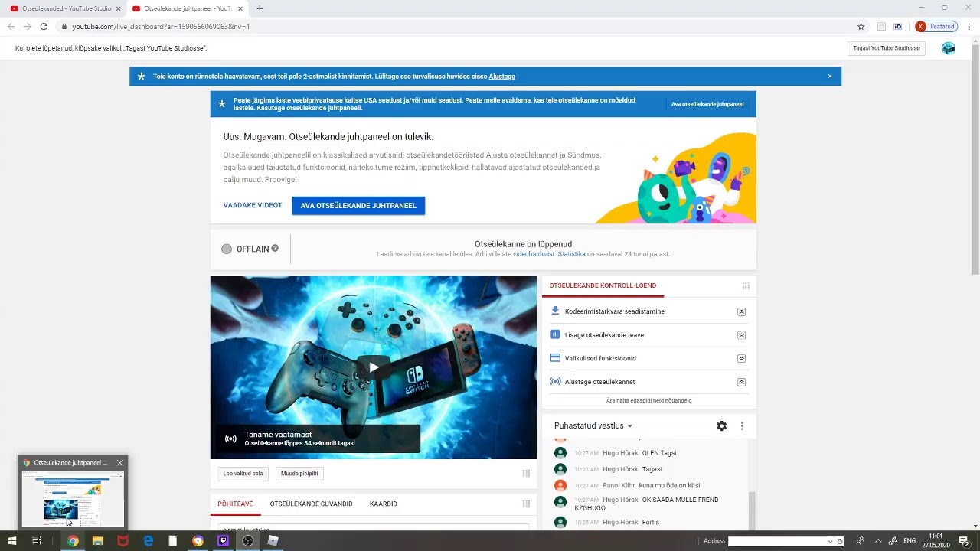The width and height of the screenshot is (980, 551).
Task: Click the download icon for Kodeerimistarkvara seadistamine
Action: [x=555, y=311]
